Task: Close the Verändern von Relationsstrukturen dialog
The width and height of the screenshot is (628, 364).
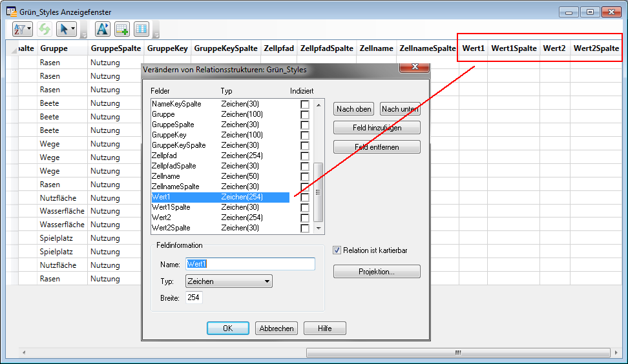Action: coord(414,67)
